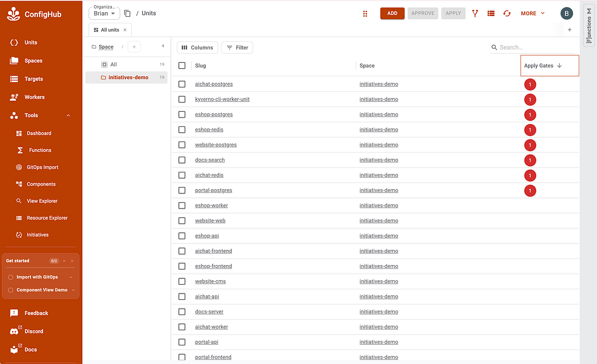This screenshot has height=364, width=597.
Task: Click Slug column header
Action: 201,65
